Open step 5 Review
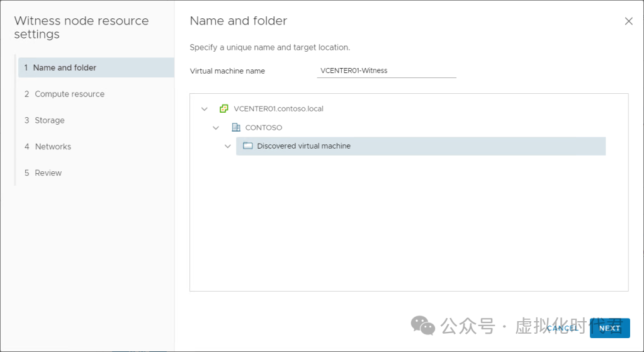Image resolution: width=644 pixels, height=352 pixels. [x=48, y=173]
